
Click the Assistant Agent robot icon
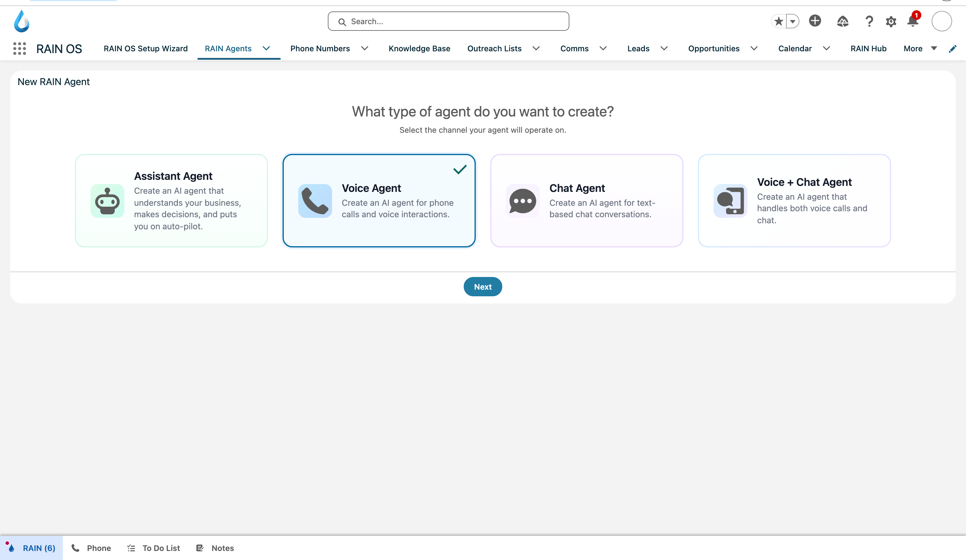click(x=107, y=201)
